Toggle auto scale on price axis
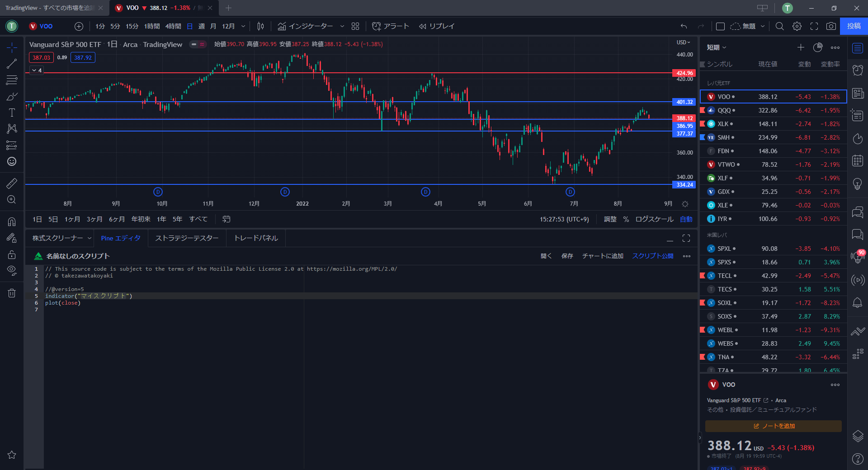Image resolution: width=868 pixels, height=470 pixels. pos(686,219)
